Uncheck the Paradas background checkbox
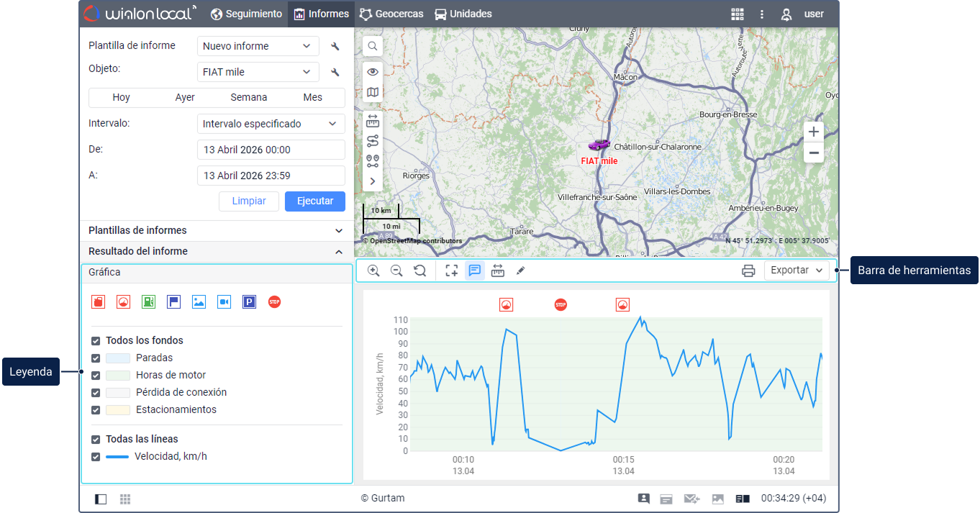 pos(96,358)
